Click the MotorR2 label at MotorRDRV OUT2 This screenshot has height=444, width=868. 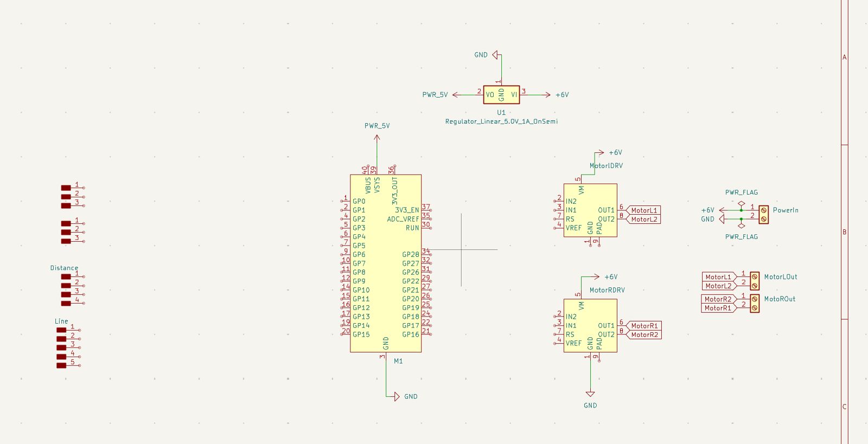pyautogui.click(x=644, y=334)
